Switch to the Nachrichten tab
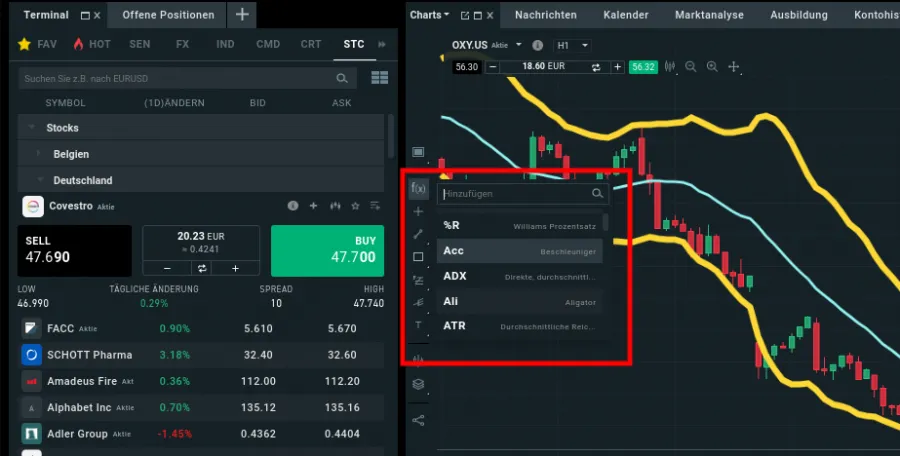900x456 pixels. [545, 15]
